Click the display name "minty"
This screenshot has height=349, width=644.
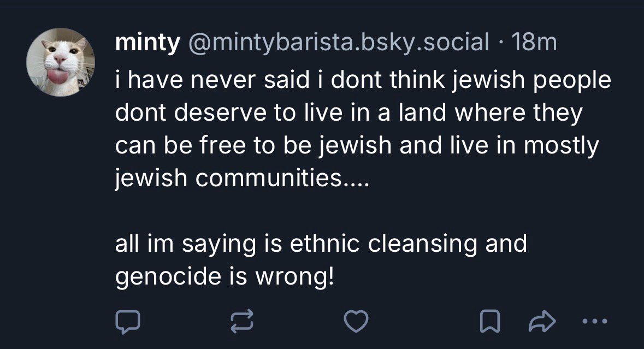(x=147, y=43)
